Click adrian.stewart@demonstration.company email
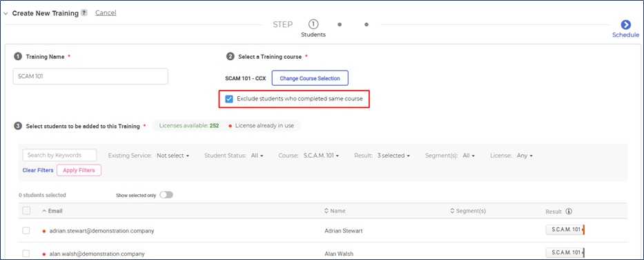The image size is (644, 260). (x=101, y=231)
